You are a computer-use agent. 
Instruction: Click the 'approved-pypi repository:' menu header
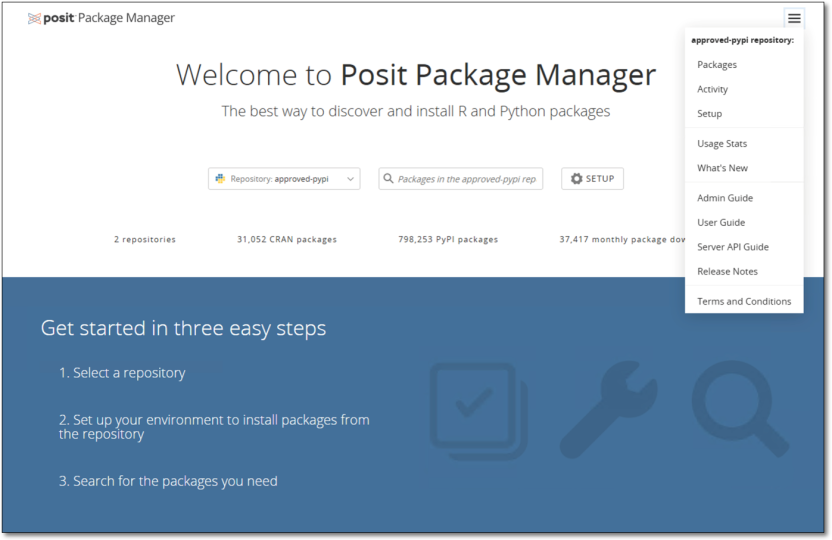pos(742,40)
